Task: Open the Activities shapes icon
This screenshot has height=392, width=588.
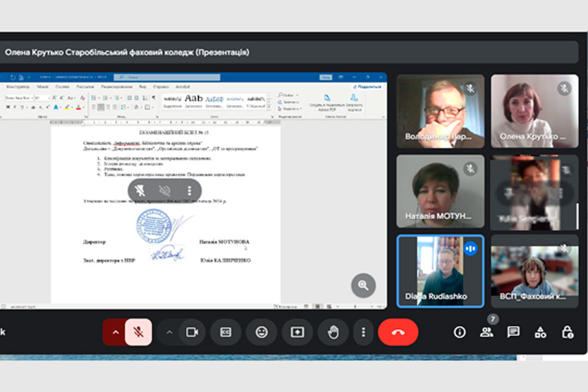Action: [540, 332]
